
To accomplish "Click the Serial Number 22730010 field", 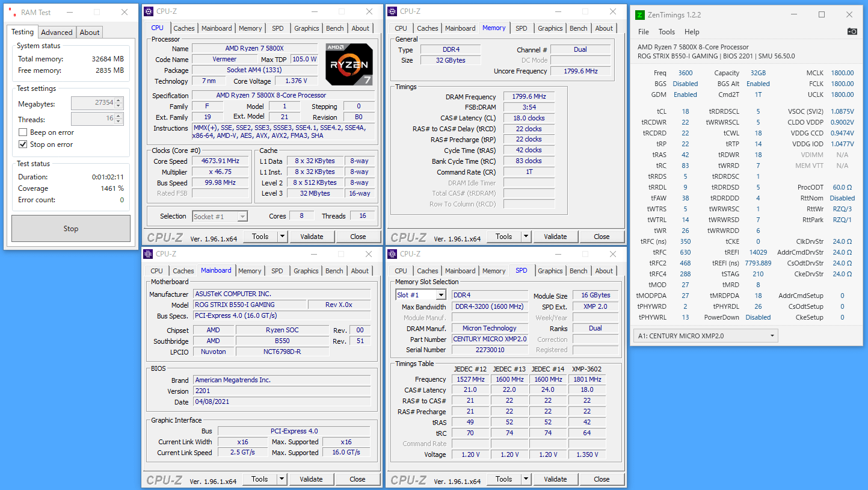I will (490, 350).
